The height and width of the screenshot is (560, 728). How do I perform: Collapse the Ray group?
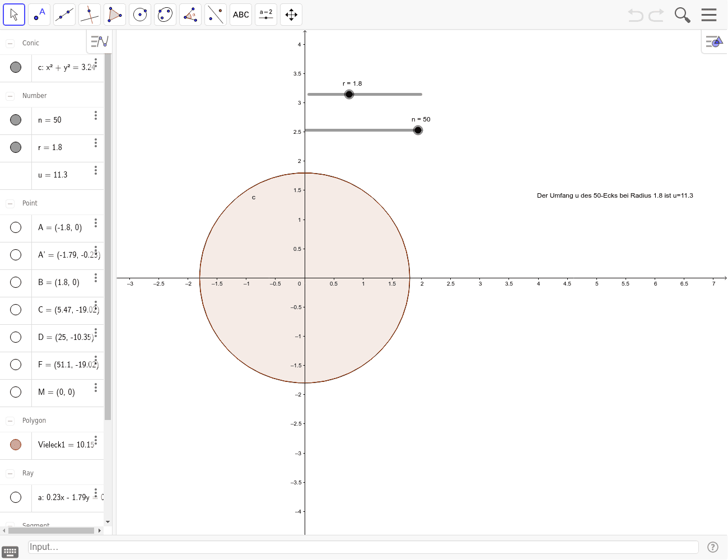[x=10, y=473]
